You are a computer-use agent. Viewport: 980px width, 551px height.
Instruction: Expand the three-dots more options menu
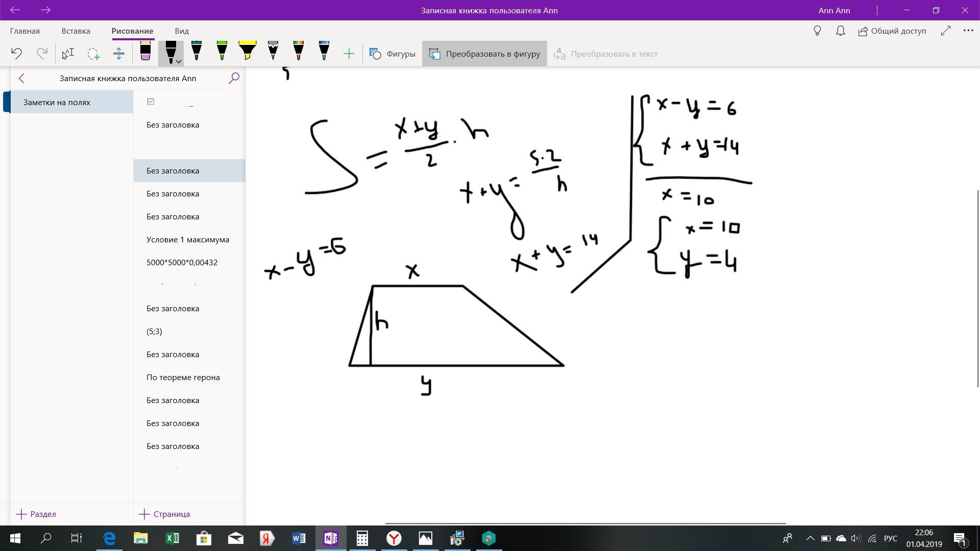968,31
